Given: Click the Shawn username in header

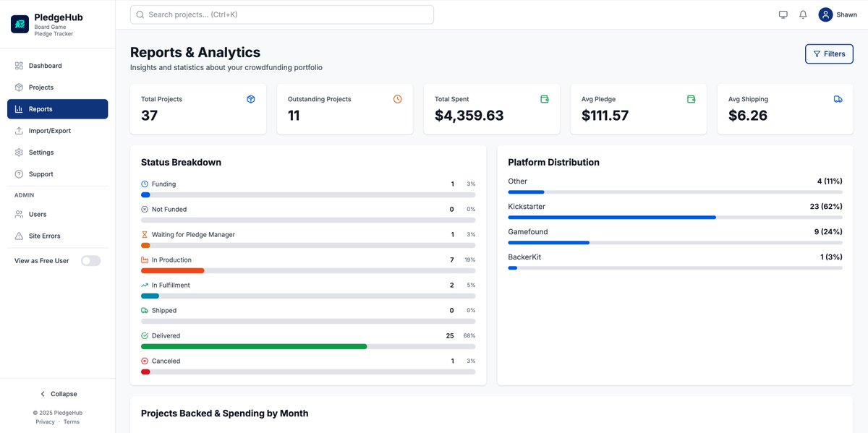Looking at the screenshot, I should click(846, 14).
